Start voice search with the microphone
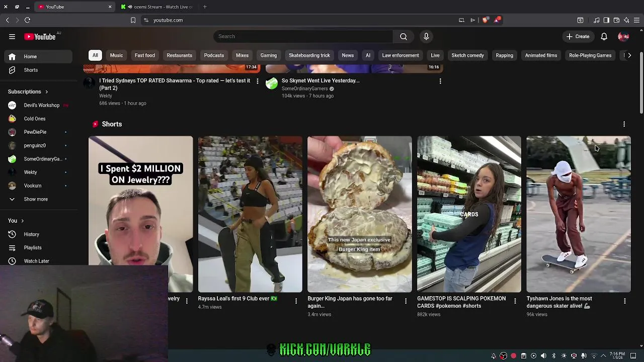Image resolution: width=644 pixels, height=362 pixels. point(426,36)
